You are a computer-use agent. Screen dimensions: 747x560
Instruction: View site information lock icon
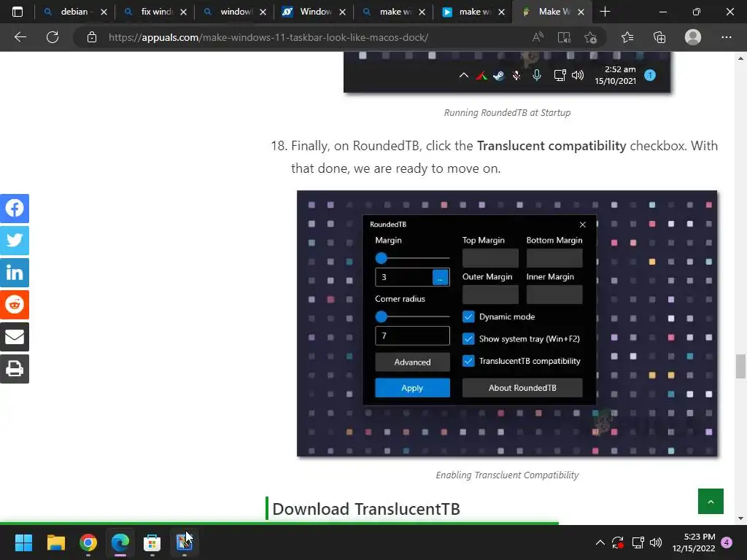(92, 37)
